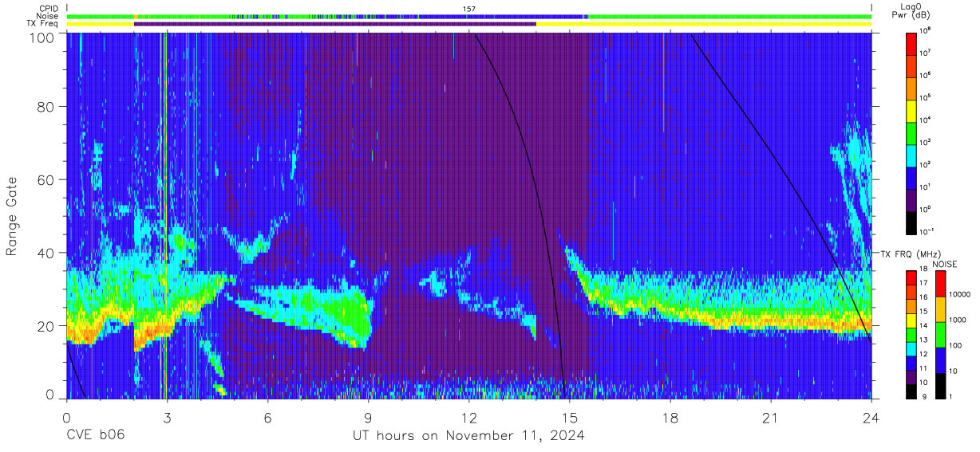
Task: Click the 'CVE b06' radar beam label
Action: [95, 436]
